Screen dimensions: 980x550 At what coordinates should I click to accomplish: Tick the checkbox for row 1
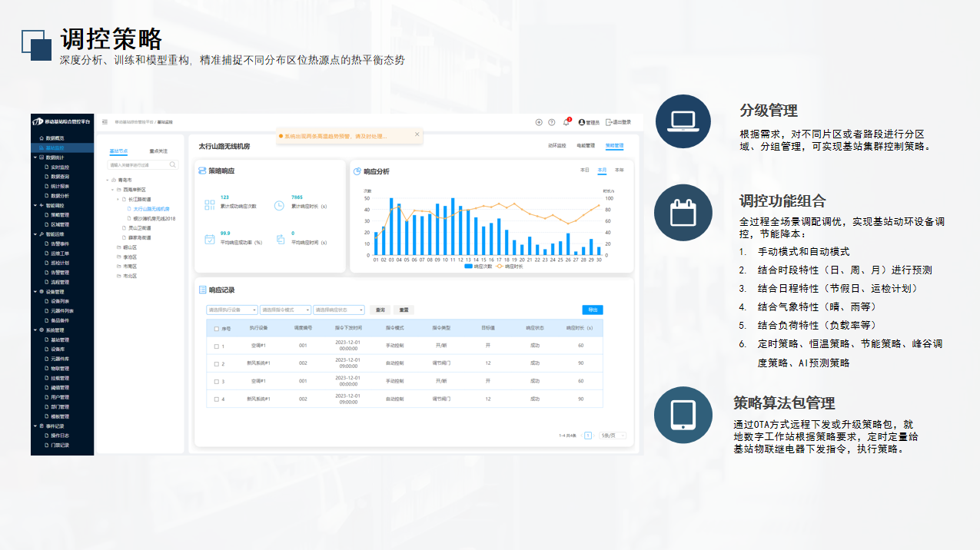(x=216, y=346)
